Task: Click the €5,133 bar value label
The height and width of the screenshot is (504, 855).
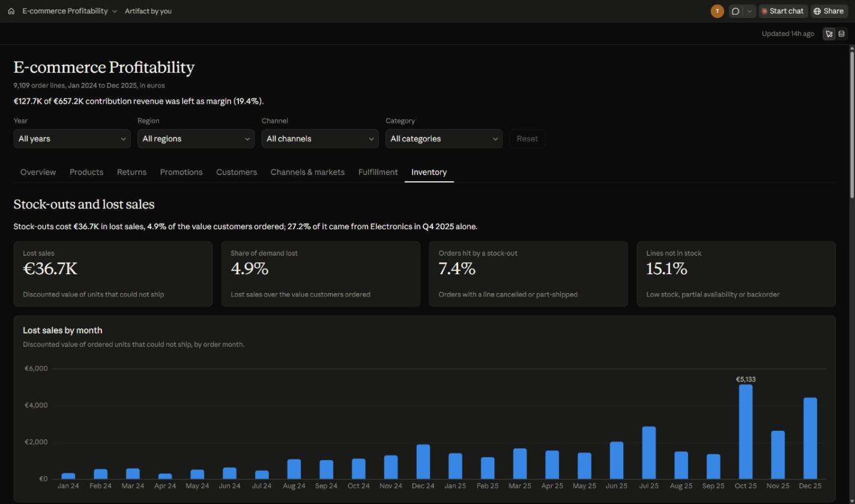Action: [x=746, y=379]
